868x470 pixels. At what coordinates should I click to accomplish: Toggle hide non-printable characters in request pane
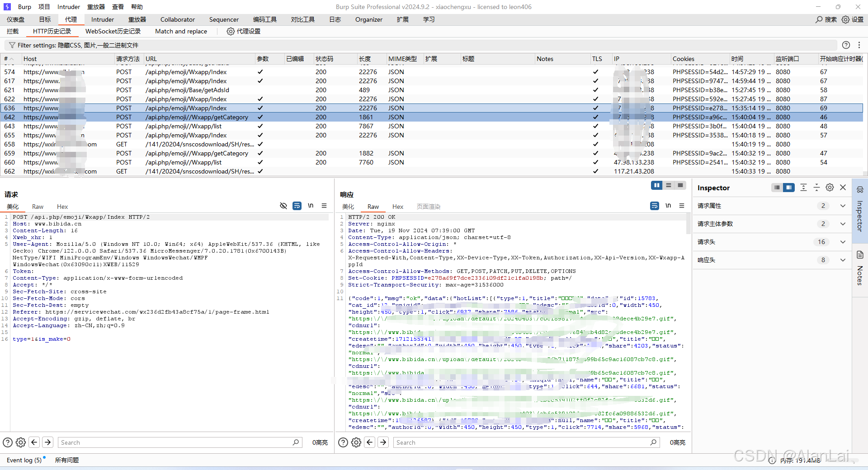tap(283, 206)
